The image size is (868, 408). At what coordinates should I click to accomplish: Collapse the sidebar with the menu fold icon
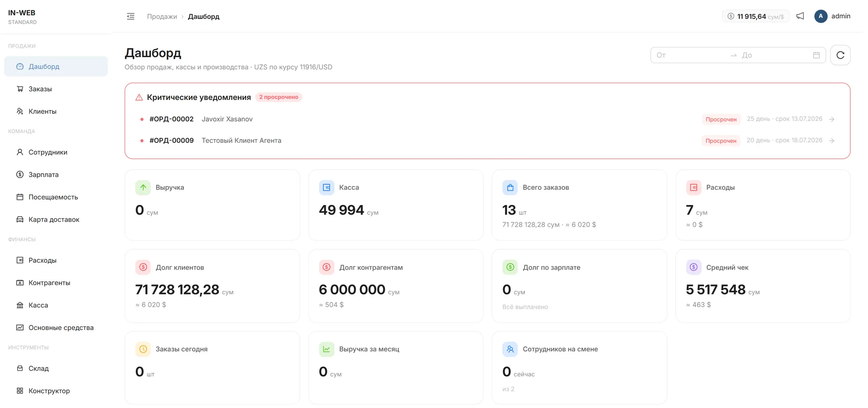[131, 16]
